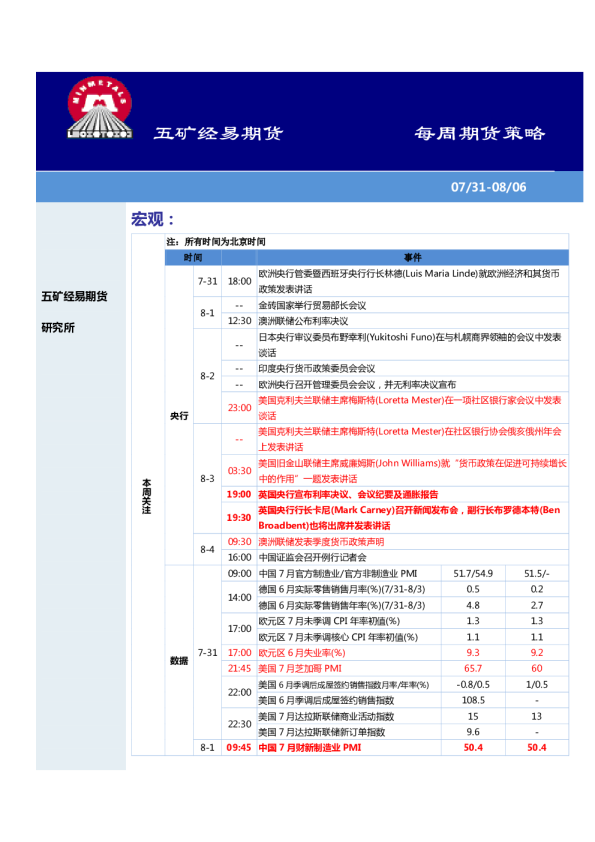Select the vertical label 本周关注
Viewport: 595px width, 842px height.
(x=147, y=496)
